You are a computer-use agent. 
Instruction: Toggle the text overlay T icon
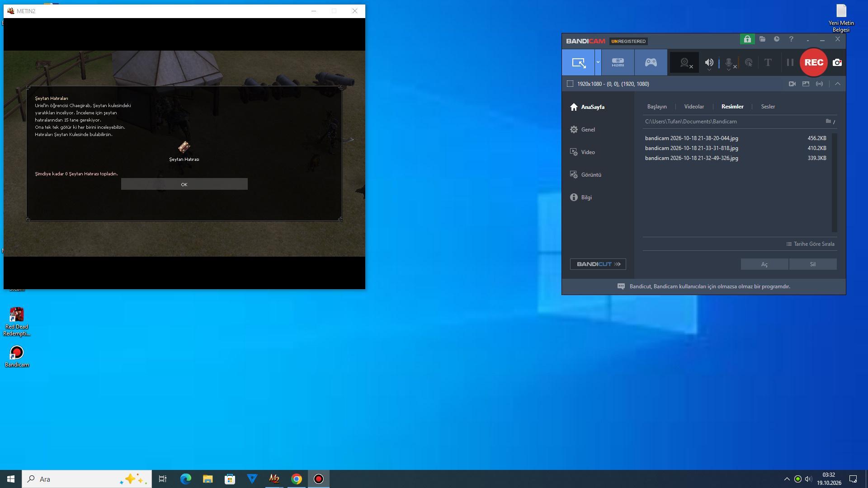[x=768, y=63]
